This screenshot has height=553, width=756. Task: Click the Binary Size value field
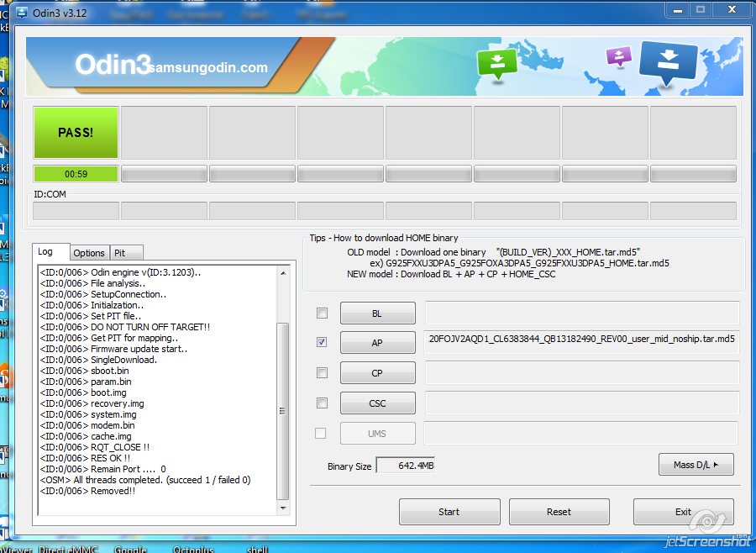click(x=406, y=466)
